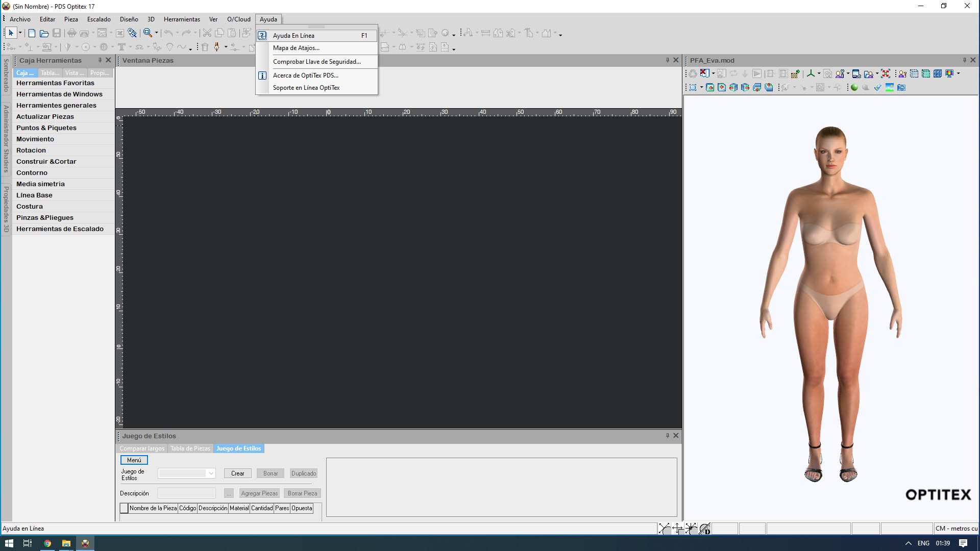Click the landscape background image icon
980x551 pixels.
pyautogui.click(x=890, y=88)
